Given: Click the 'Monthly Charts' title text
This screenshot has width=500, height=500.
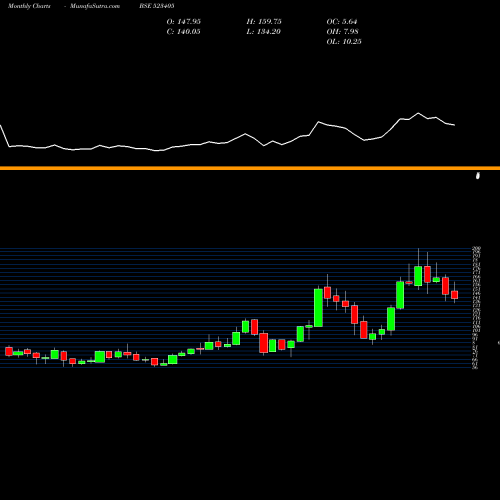Looking at the screenshot, I should coord(29,6).
